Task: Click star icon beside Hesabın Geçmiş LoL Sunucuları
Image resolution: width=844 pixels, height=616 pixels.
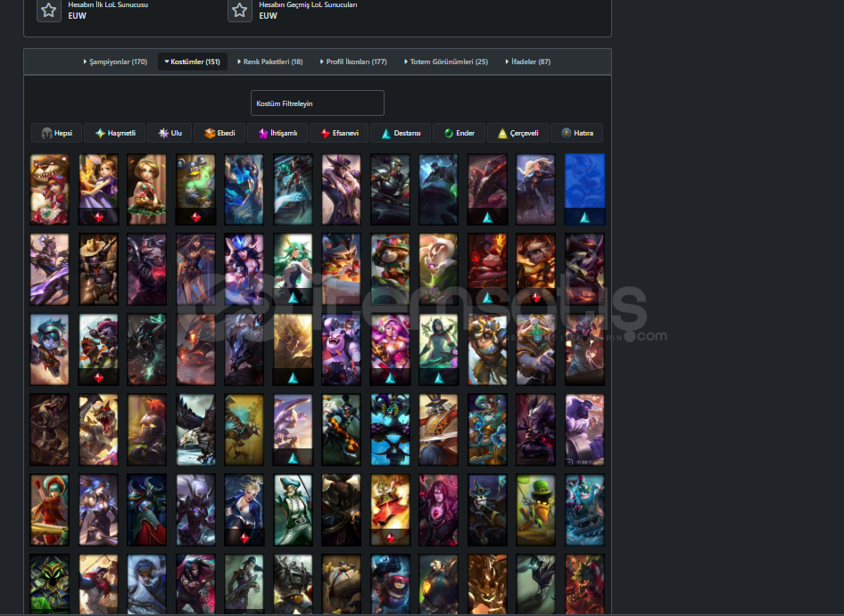Action: point(239,10)
